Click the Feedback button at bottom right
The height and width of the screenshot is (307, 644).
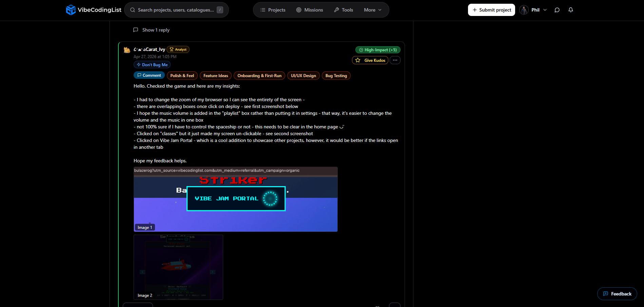coord(617,294)
